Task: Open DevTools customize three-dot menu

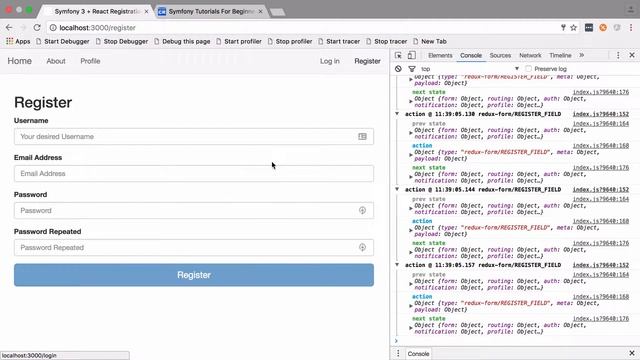Action: [x=618, y=55]
